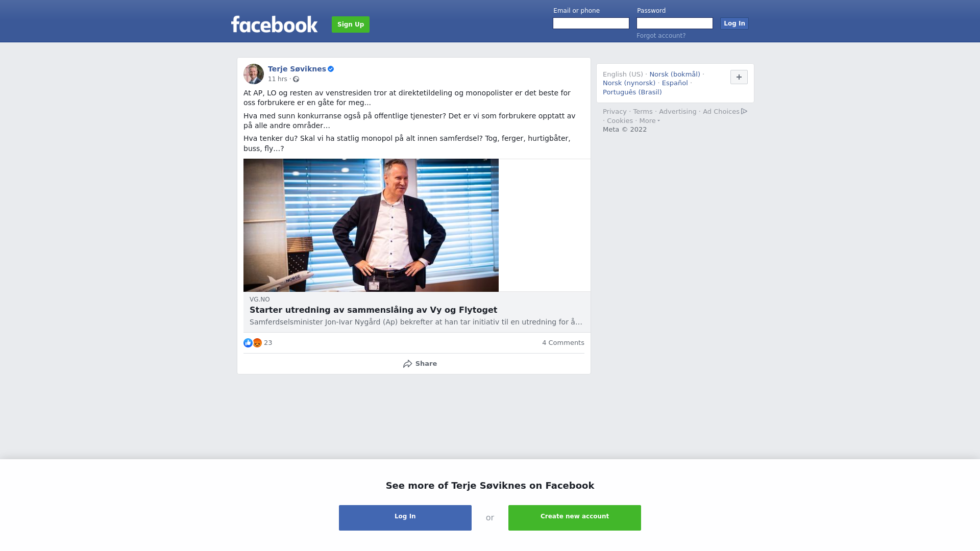Open the VG.NO article thumbnail image

[x=371, y=225]
